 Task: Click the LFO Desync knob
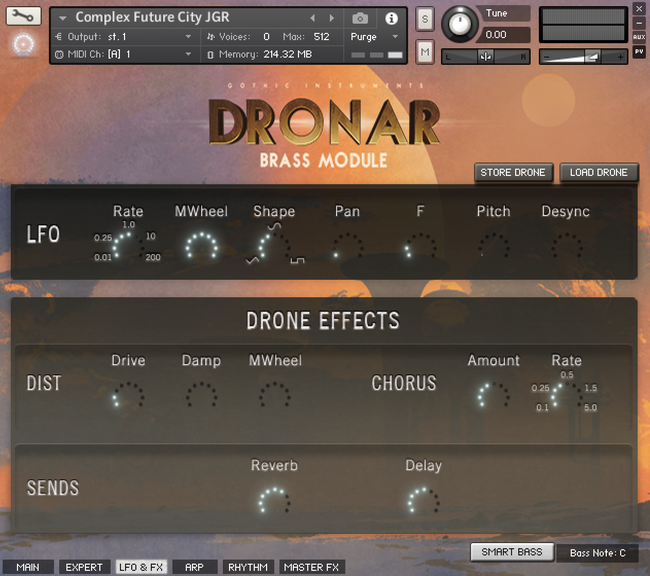567,246
